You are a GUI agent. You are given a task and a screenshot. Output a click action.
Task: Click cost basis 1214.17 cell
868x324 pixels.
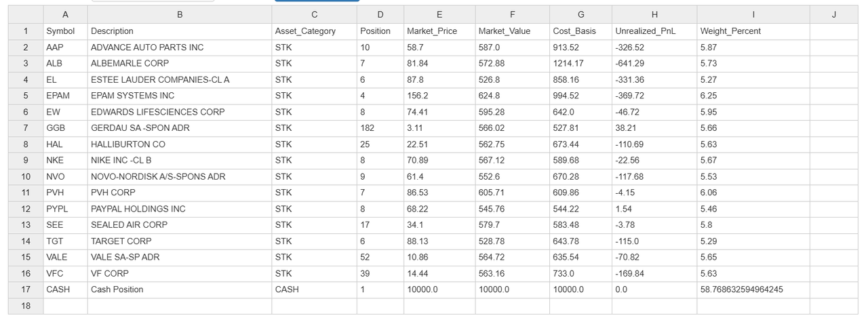[581, 64]
